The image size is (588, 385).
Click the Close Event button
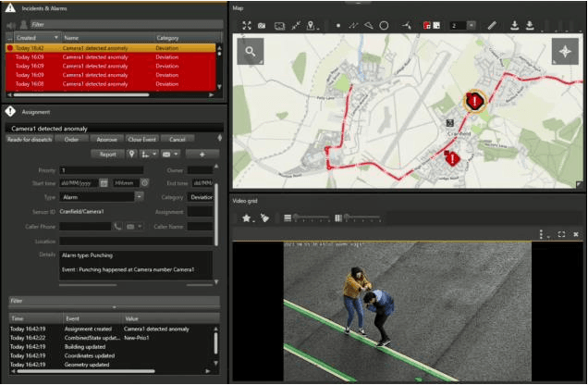coord(141,139)
